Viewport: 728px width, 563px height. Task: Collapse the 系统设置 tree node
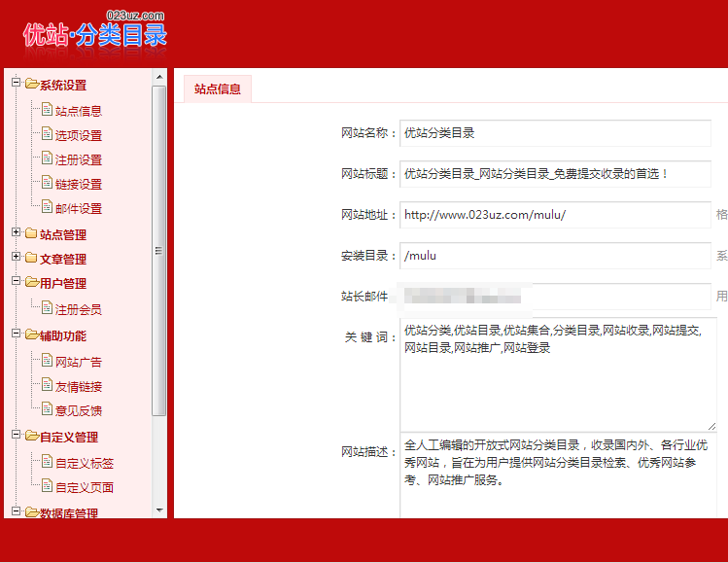click(x=17, y=83)
